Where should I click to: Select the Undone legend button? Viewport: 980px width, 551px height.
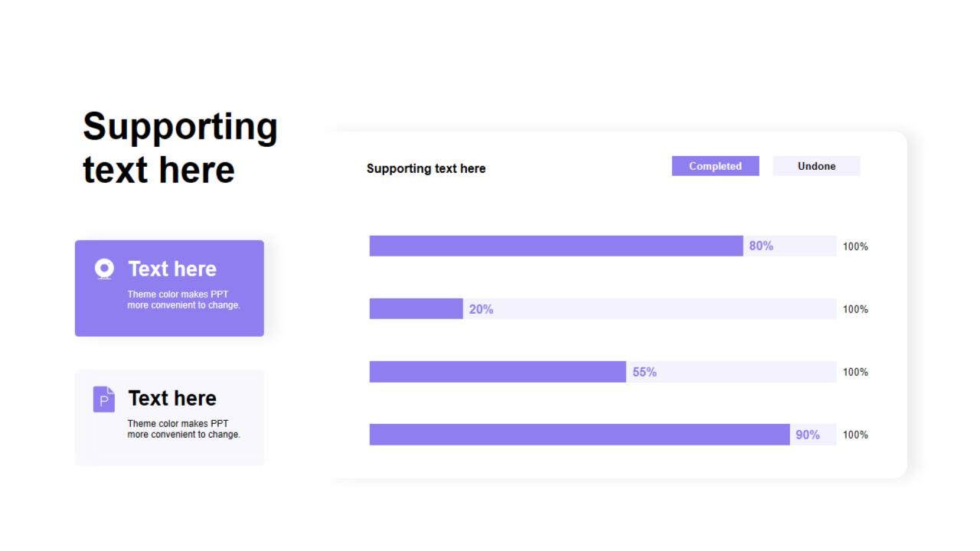click(x=816, y=166)
